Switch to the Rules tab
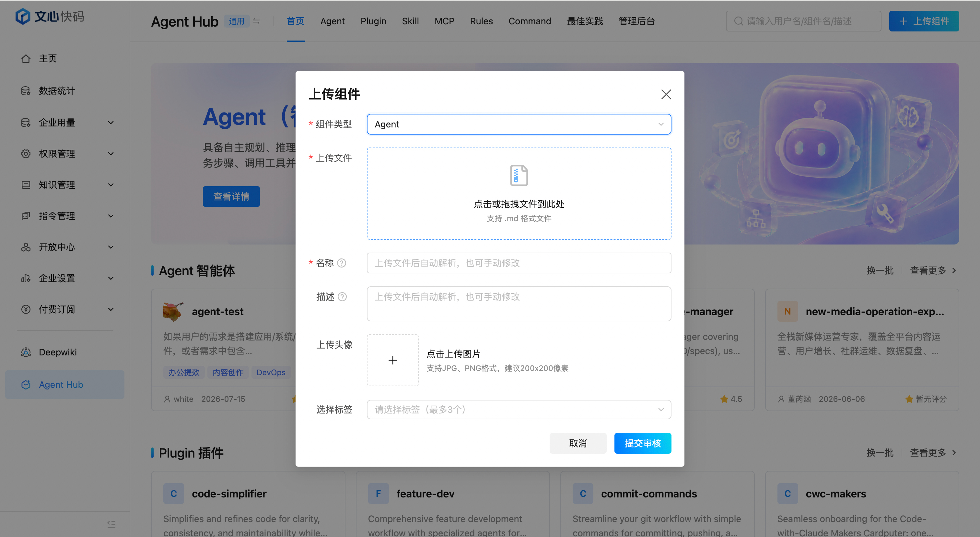The height and width of the screenshot is (537, 980). click(x=481, y=21)
